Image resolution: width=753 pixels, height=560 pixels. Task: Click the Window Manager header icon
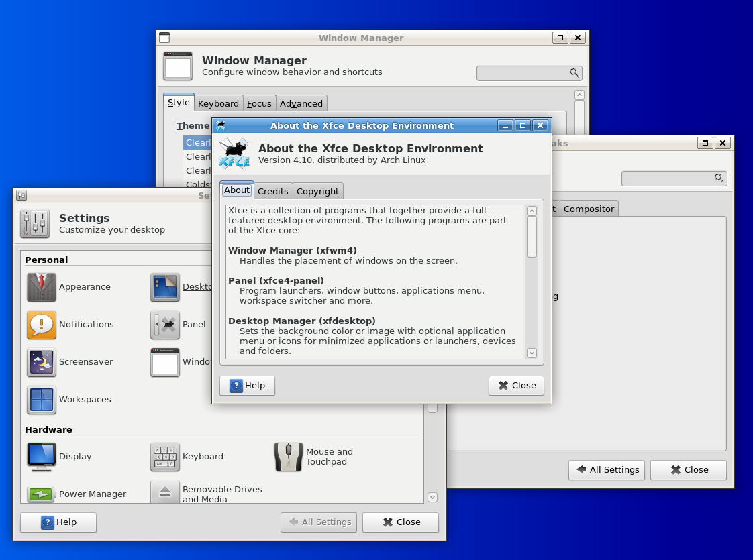[x=178, y=66]
